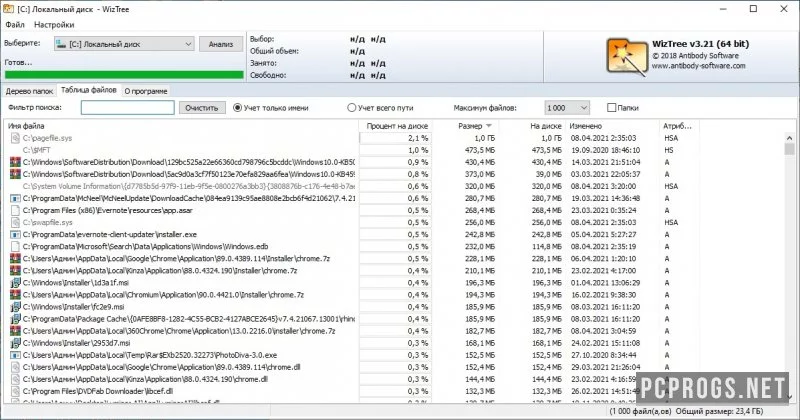Sort by the 'Размер' column header
Screen dimensions: 800x420
click(x=474, y=126)
